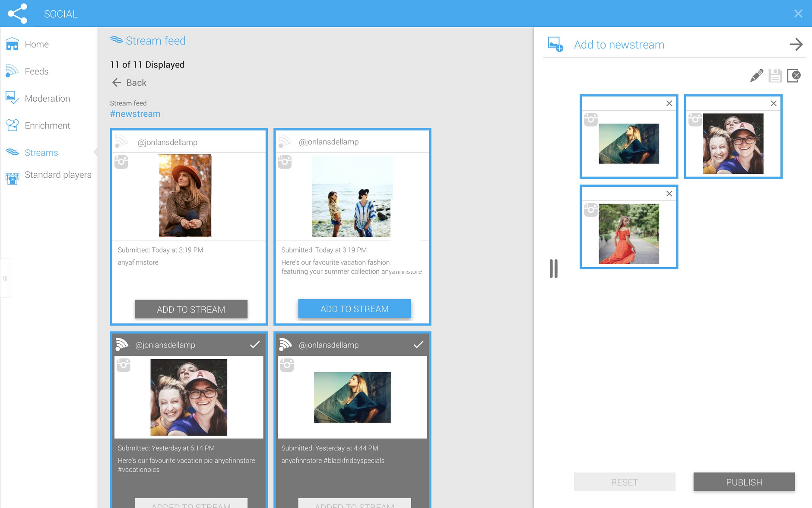812x508 pixels.
Task: Toggle the checkmark on the vacationpics post
Action: (255, 345)
